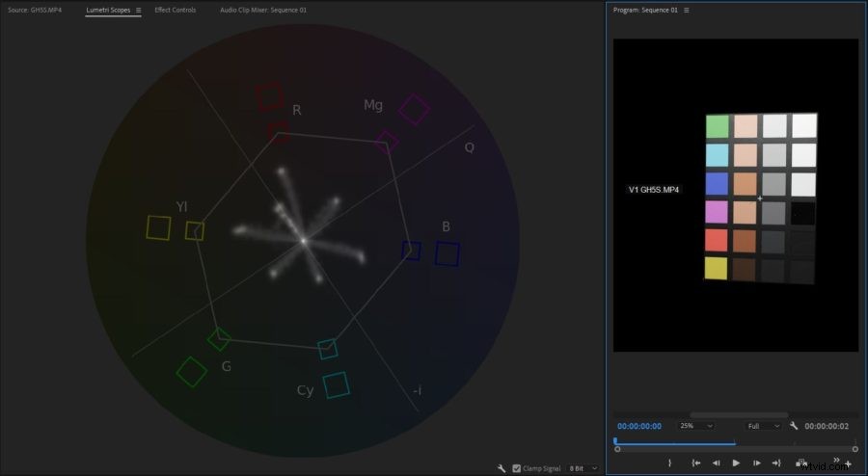868x476 pixels.
Task: Open Lumetri Scopes settings wrench
Action: (x=502, y=468)
